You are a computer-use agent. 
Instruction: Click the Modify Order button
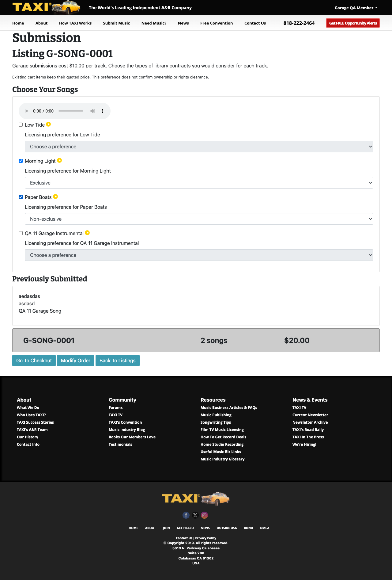(x=76, y=361)
